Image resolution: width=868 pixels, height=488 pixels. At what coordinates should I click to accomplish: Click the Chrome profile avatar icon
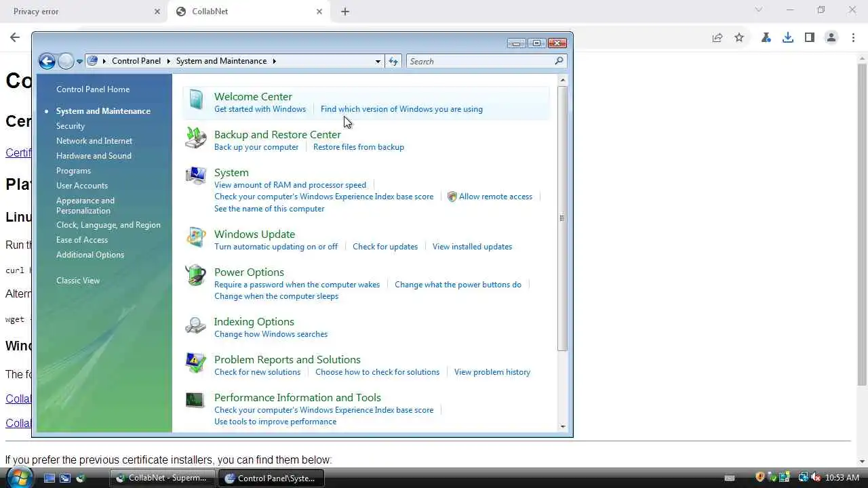831,38
